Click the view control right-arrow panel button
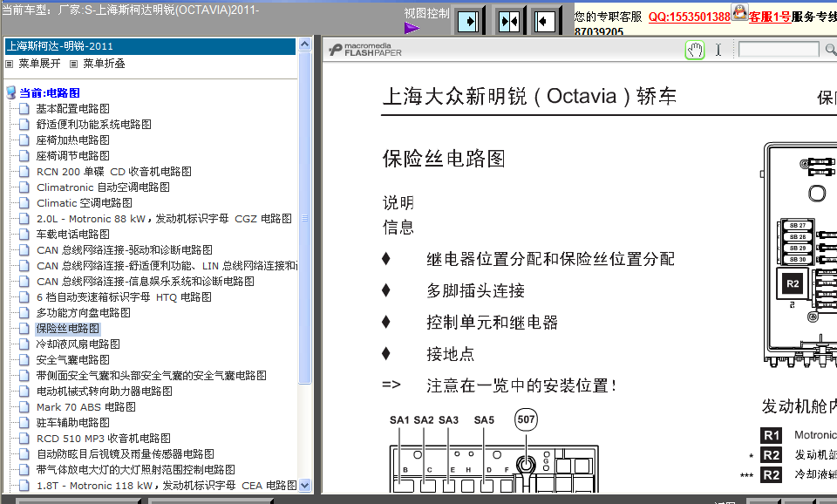The height and width of the screenshot is (504, 837). pyautogui.click(x=469, y=21)
